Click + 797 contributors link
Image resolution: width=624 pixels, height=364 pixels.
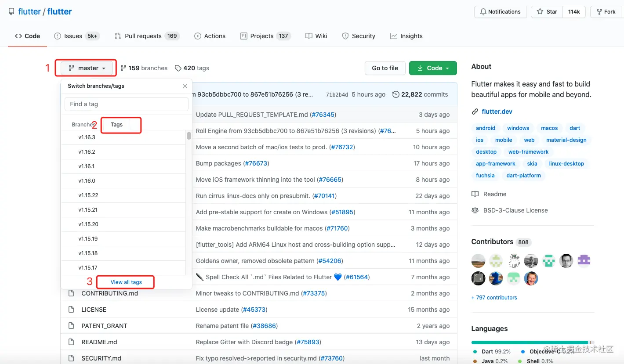[494, 298]
